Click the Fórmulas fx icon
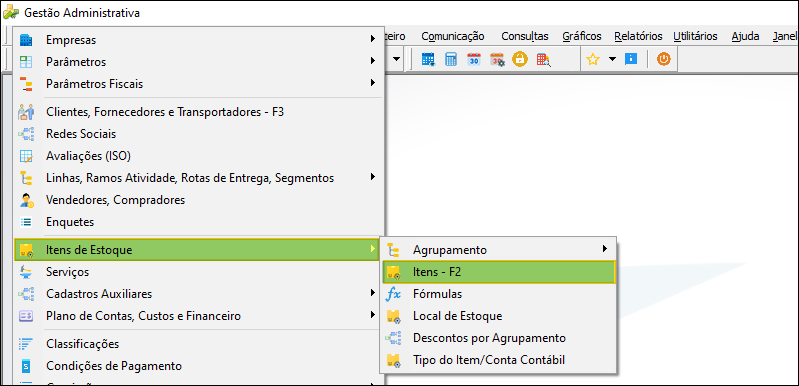 (x=393, y=294)
